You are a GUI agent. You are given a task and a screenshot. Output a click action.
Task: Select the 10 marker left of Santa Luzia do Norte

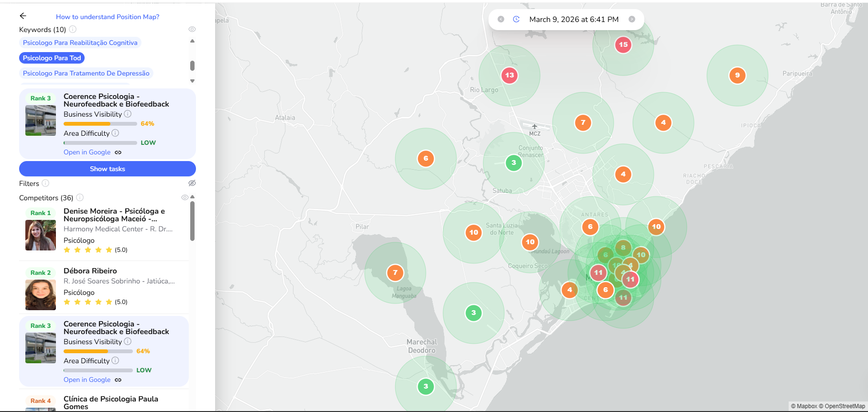[x=474, y=232]
